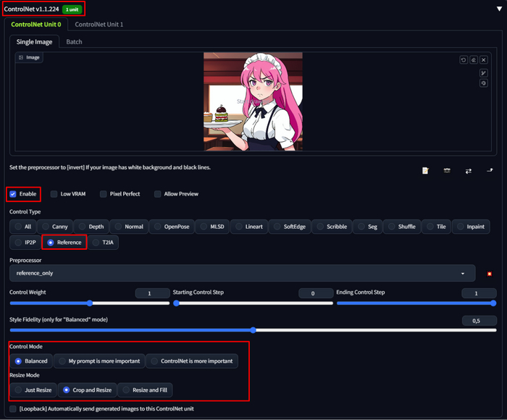
Task: Select the Canny control type
Action: pyautogui.click(x=55, y=227)
